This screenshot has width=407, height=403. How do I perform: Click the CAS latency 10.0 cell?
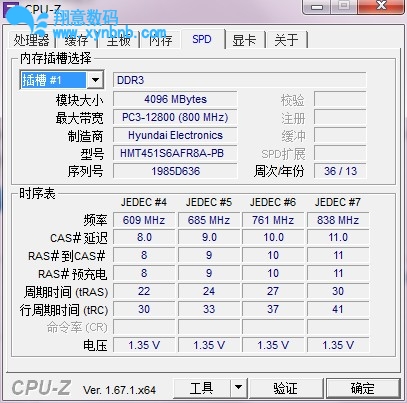(273, 237)
